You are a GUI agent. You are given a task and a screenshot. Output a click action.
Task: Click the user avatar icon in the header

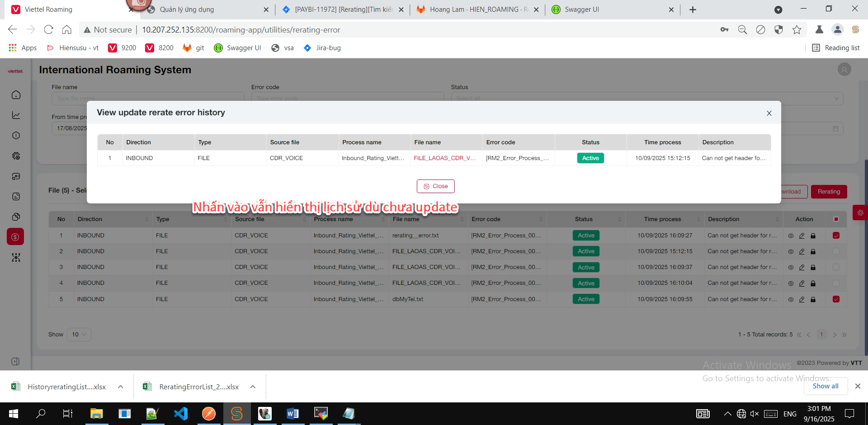point(844,70)
